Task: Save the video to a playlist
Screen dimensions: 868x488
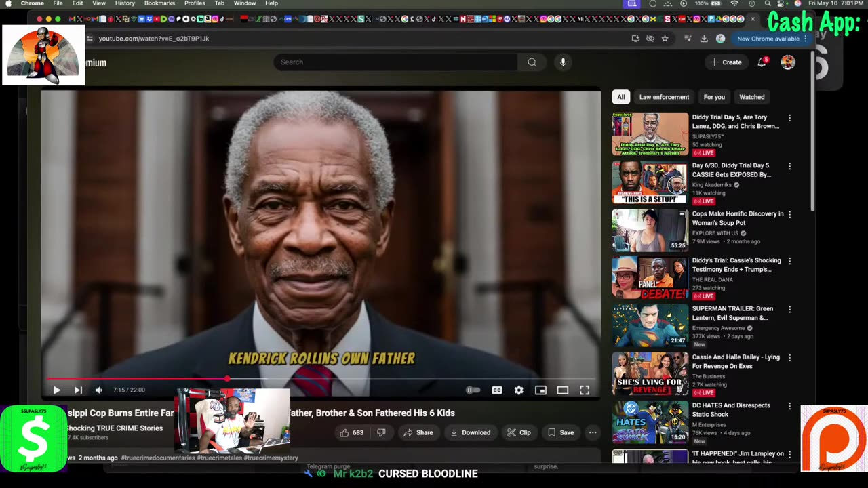Action: tap(561, 432)
